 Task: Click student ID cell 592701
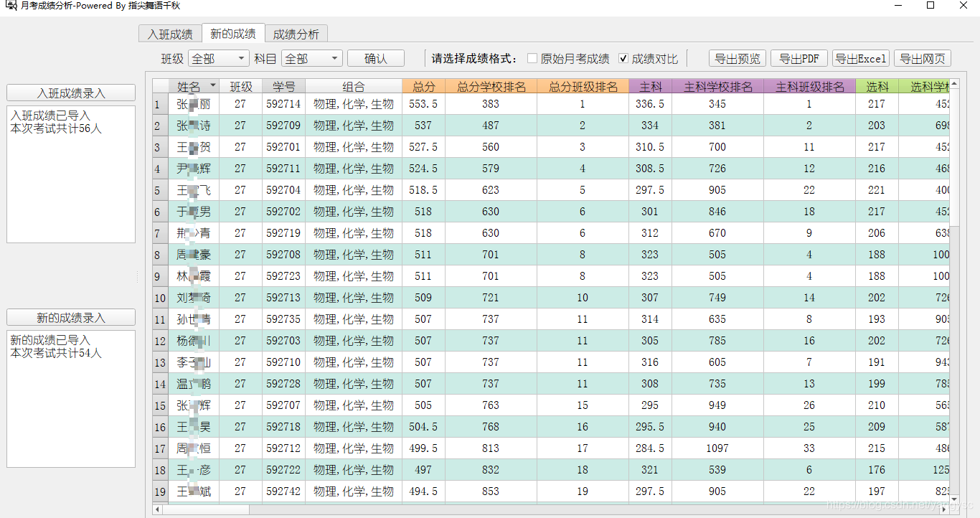(284, 147)
